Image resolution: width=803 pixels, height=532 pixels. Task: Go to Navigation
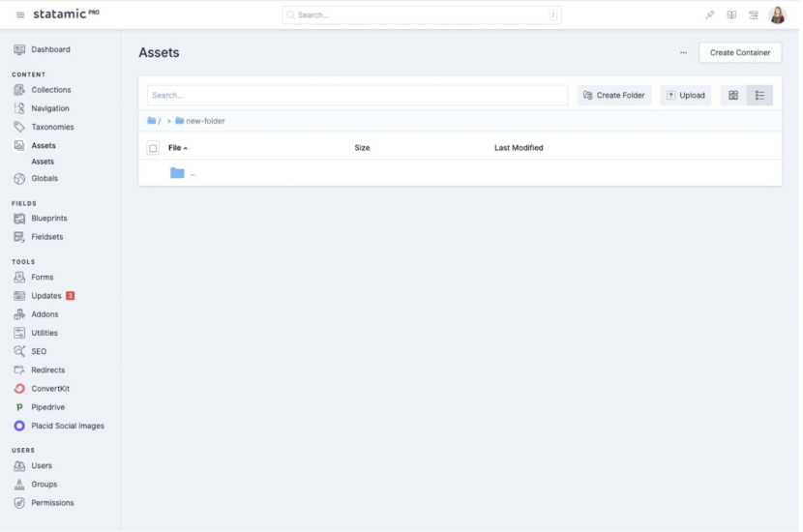pyautogui.click(x=50, y=108)
